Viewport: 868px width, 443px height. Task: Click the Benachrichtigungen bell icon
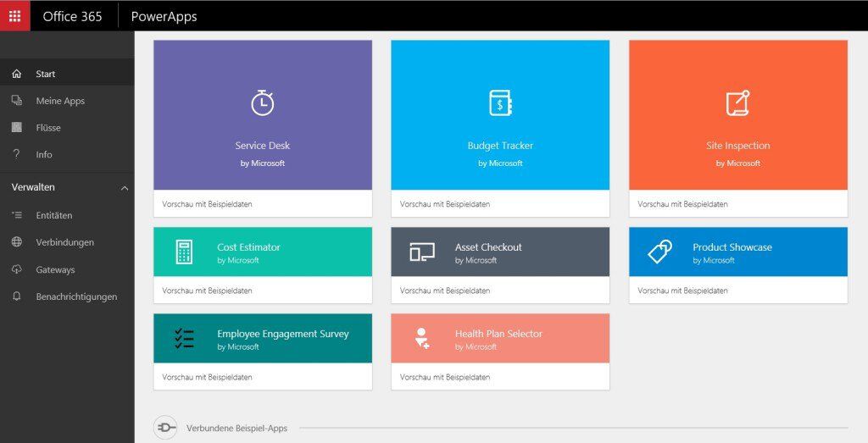(x=17, y=296)
